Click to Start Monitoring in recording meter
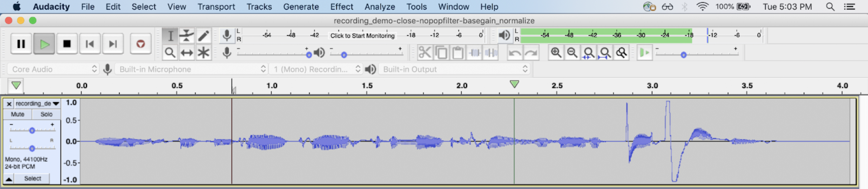The image size is (868, 189). [x=362, y=36]
